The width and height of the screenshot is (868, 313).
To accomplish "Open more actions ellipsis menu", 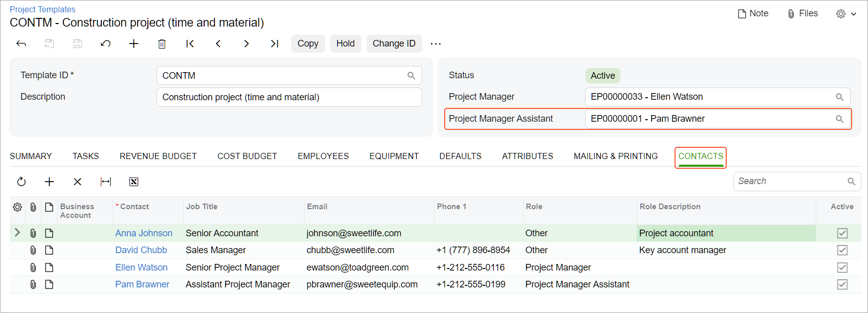I will pyautogui.click(x=436, y=44).
